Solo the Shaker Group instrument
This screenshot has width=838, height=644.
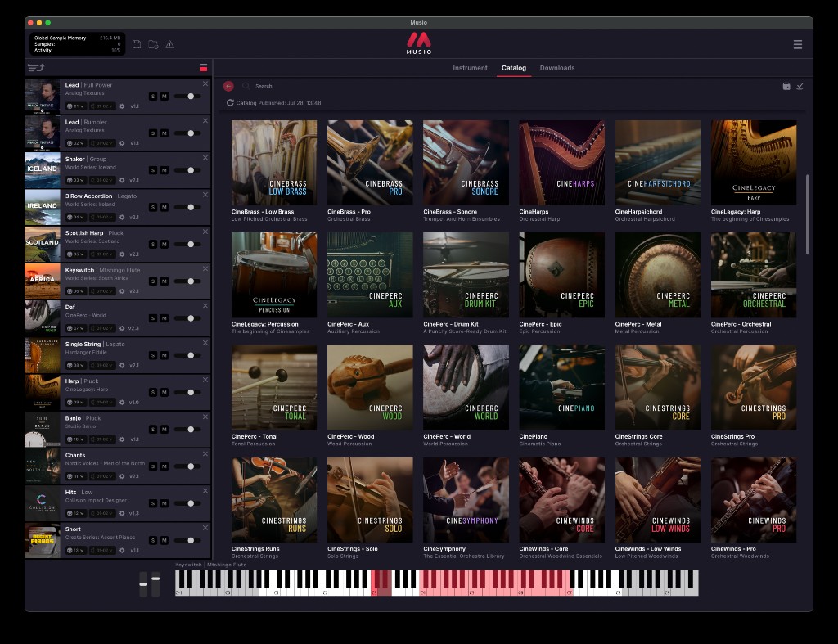point(153,170)
